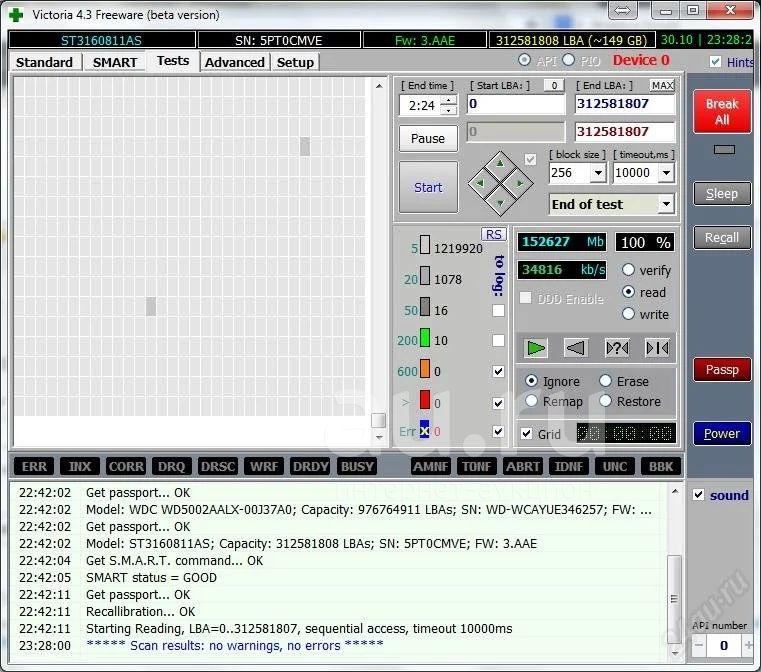Open the timeout ms dropdown

[666, 173]
